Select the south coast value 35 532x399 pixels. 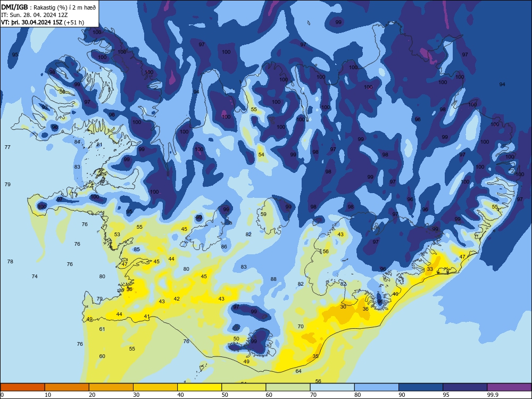tap(315, 356)
